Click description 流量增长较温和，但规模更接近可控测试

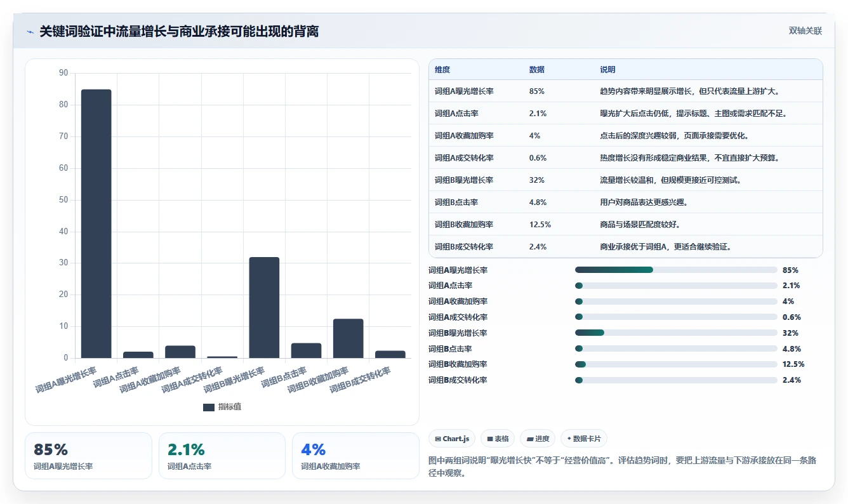click(671, 180)
